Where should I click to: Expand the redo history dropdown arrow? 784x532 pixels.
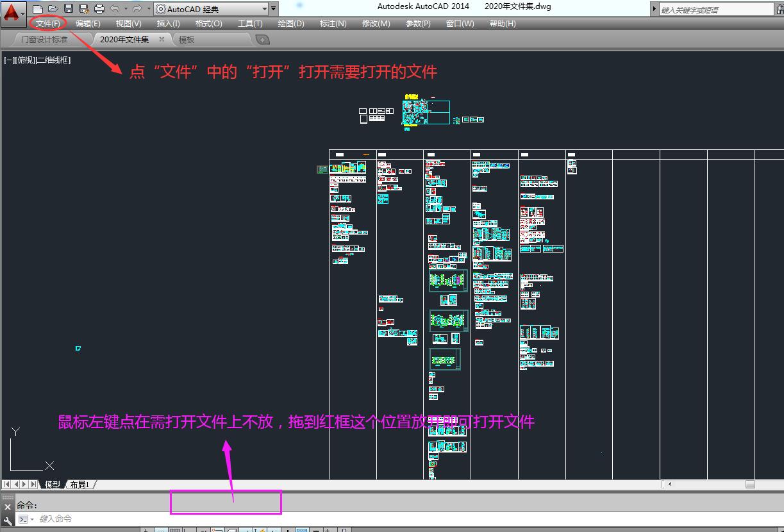click(x=148, y=9)
